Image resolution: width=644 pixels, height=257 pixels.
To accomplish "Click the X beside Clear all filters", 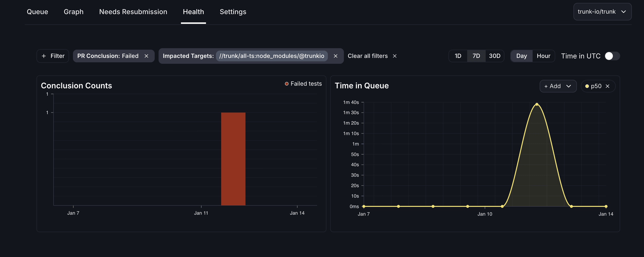I will pos(394,56).
